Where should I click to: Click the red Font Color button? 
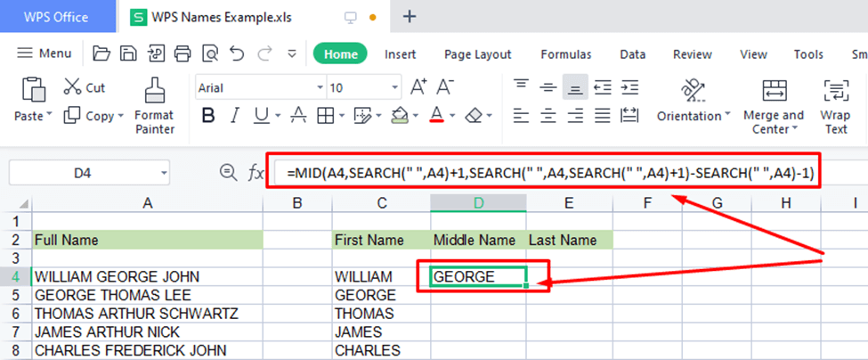(x=437, y=116)
